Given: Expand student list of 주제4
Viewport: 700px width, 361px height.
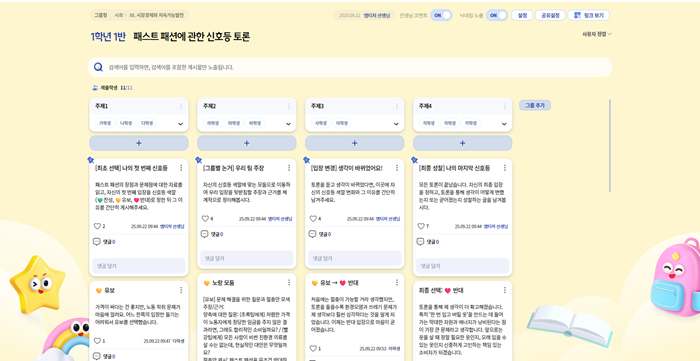Looking at the screenshot, I should [x=504, y=124].
